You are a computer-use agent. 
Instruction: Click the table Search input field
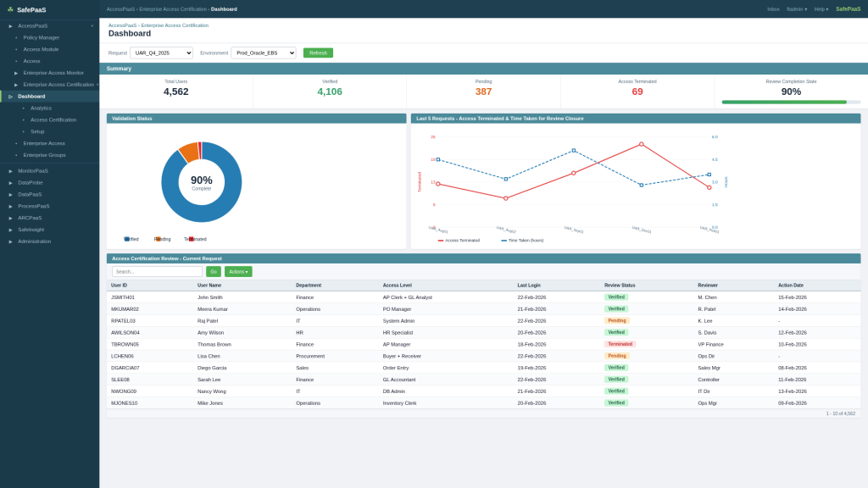[x=157, y=272]
